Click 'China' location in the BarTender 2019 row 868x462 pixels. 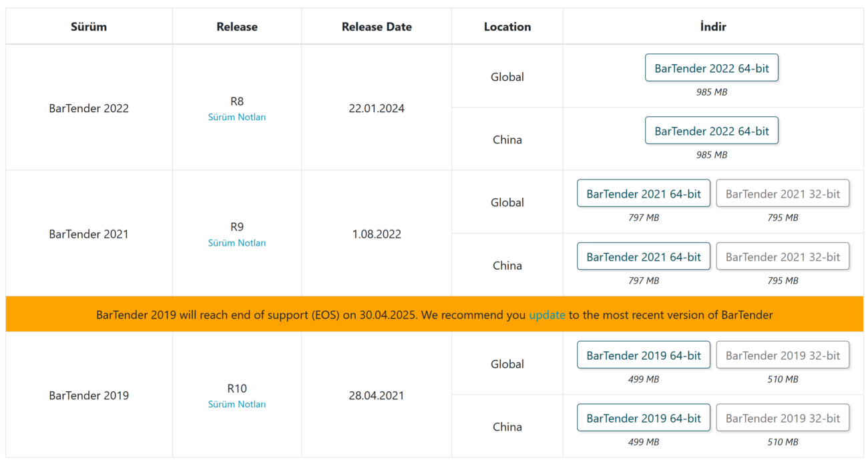coord(507,427)
